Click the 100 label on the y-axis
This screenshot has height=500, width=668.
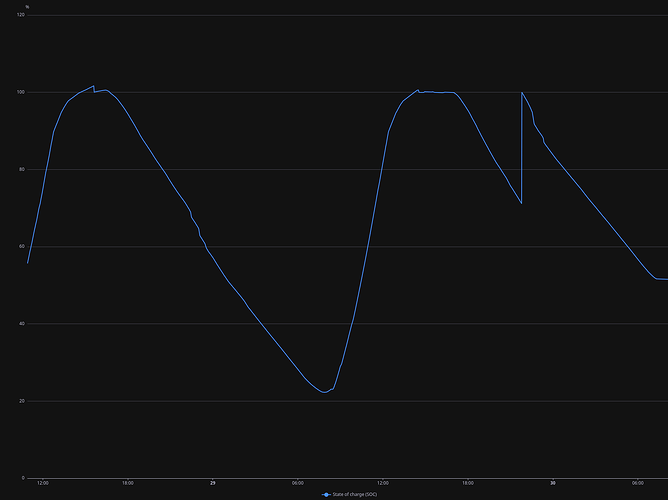point(20,92)
